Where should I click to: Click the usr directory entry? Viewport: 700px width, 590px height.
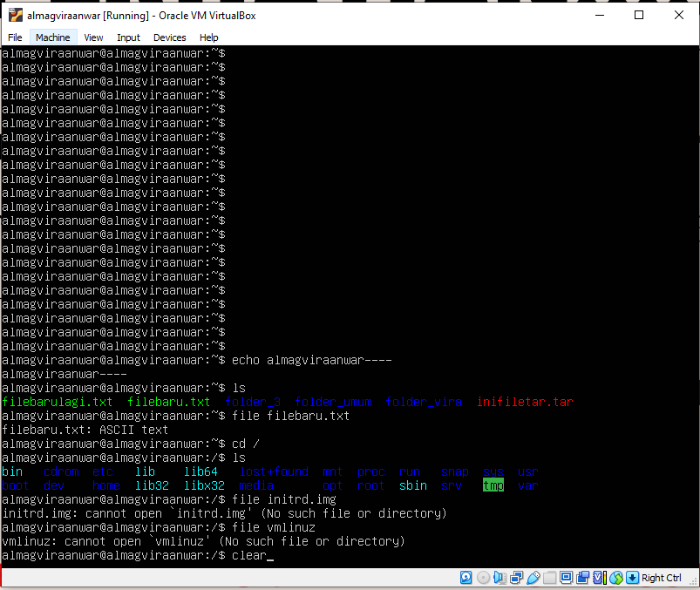pos(528,471)
